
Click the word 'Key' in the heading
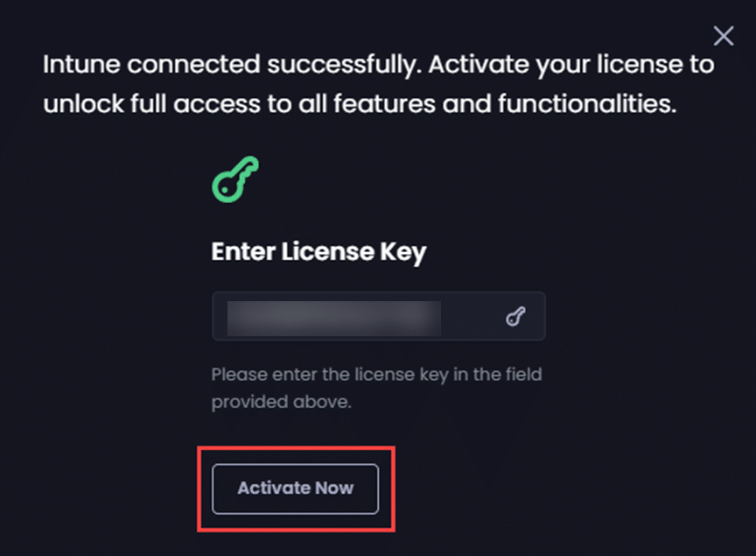403,253
